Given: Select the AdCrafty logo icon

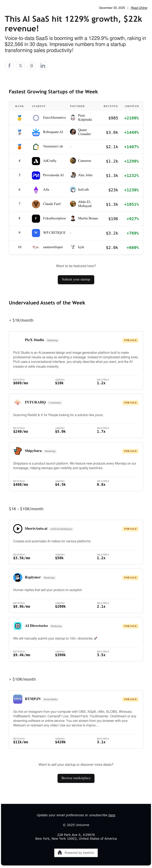Looking at the screenshot, I should 36,161.
